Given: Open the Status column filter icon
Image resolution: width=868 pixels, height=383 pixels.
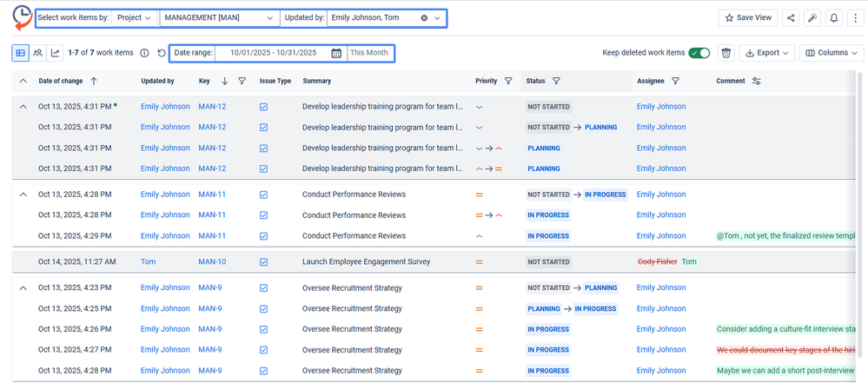Looking at the screenshot, I should click(x=556, y=81).
